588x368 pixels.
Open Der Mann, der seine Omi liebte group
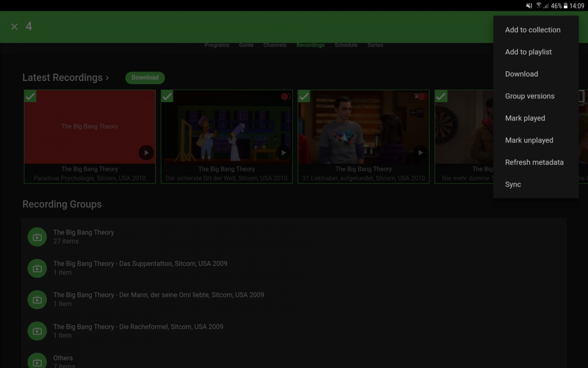294,299
